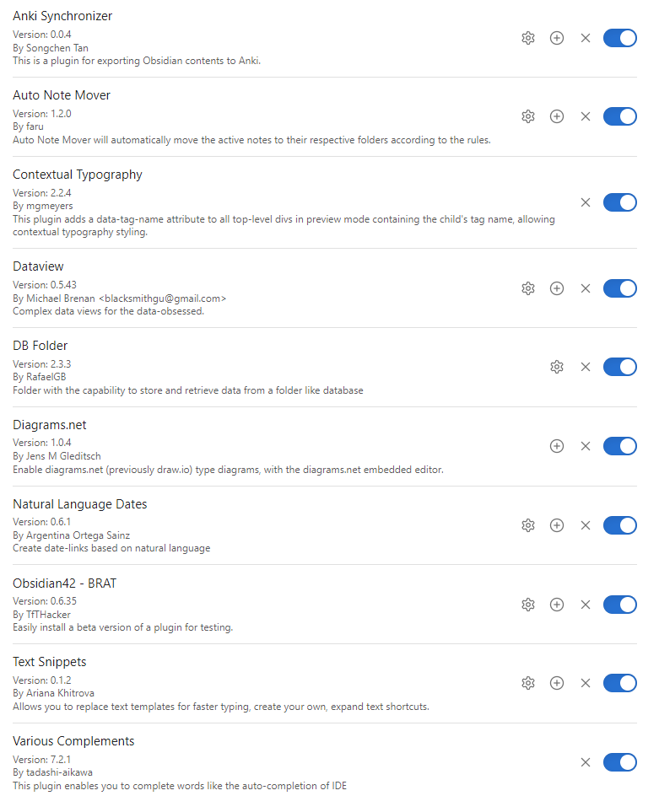Click the plus icon for Diagrams.net
This screenshot has width=659, height=812.
557,446
